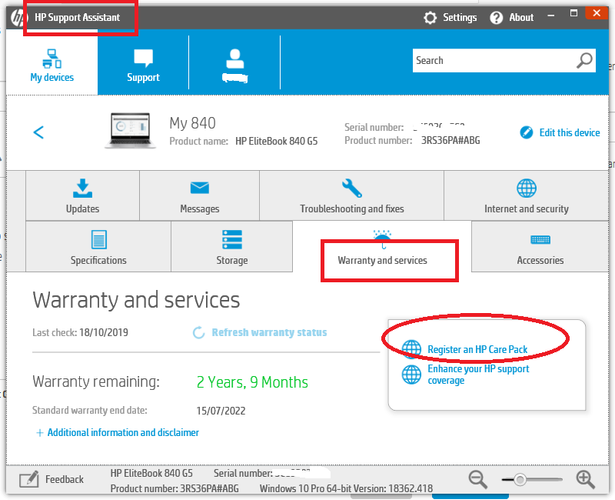
Task: Zoom in with the plus magnifier
Action: [x=585, y=479]
